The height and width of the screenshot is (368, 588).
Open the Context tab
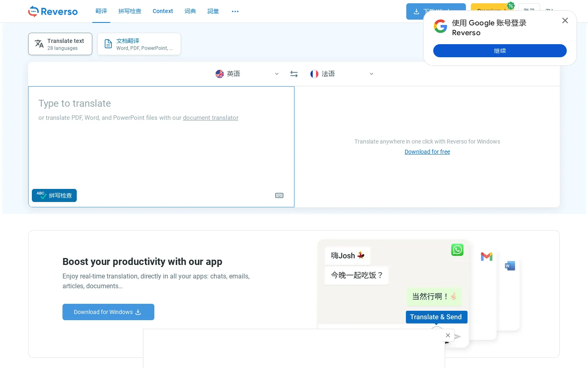(163, 11)
